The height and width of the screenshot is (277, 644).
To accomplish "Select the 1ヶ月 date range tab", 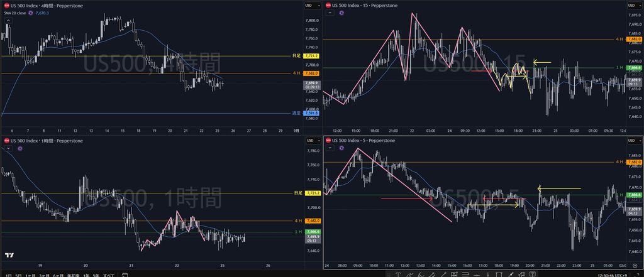I will 30,275.
